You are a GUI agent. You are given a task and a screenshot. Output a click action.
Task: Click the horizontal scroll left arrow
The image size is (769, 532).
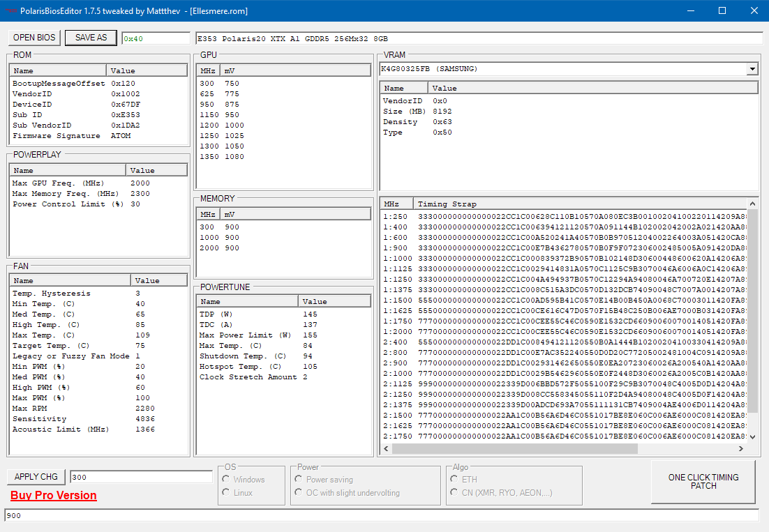tap(387, 448)
